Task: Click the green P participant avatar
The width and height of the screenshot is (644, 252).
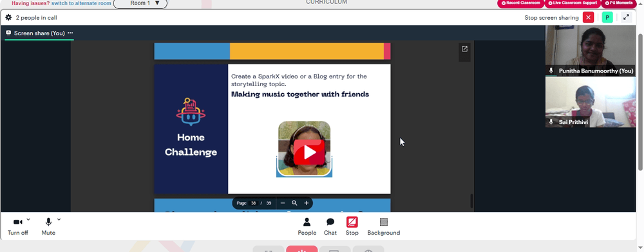Action: (x=607, y=17)
